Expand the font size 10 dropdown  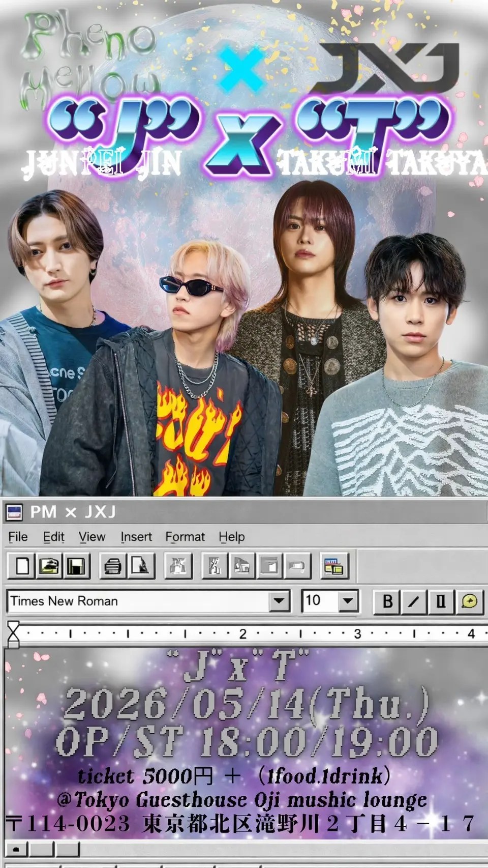(x=348, y=601)
